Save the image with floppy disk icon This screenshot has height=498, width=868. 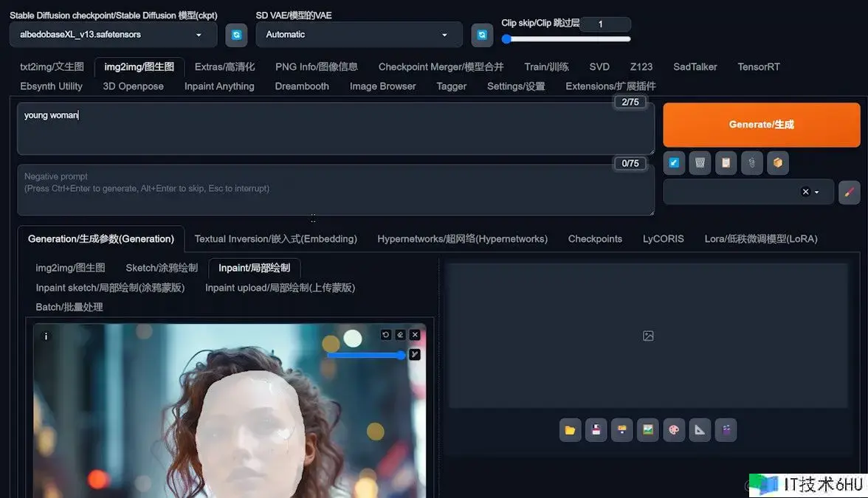point(596,431)
